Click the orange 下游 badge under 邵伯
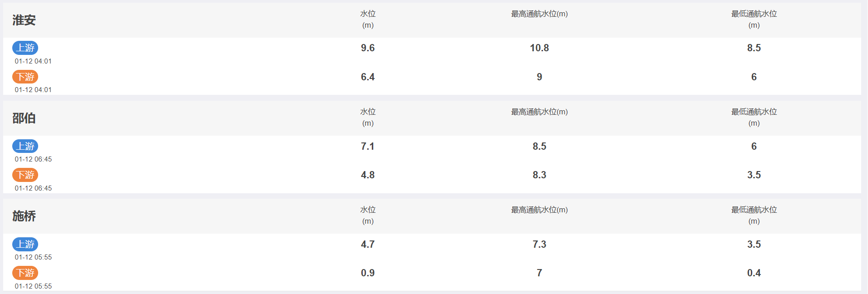The image size is (868, 294). click(25, 175)
